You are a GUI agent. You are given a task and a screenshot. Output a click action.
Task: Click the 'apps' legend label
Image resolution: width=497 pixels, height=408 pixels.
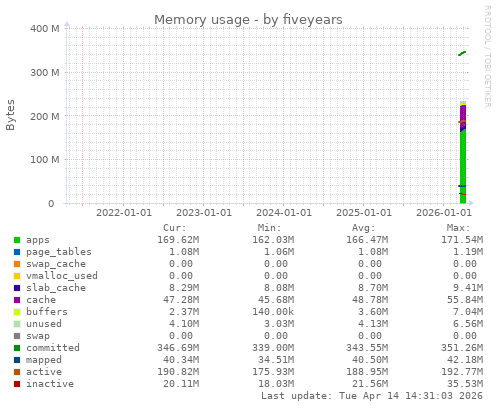coord(38,240)
